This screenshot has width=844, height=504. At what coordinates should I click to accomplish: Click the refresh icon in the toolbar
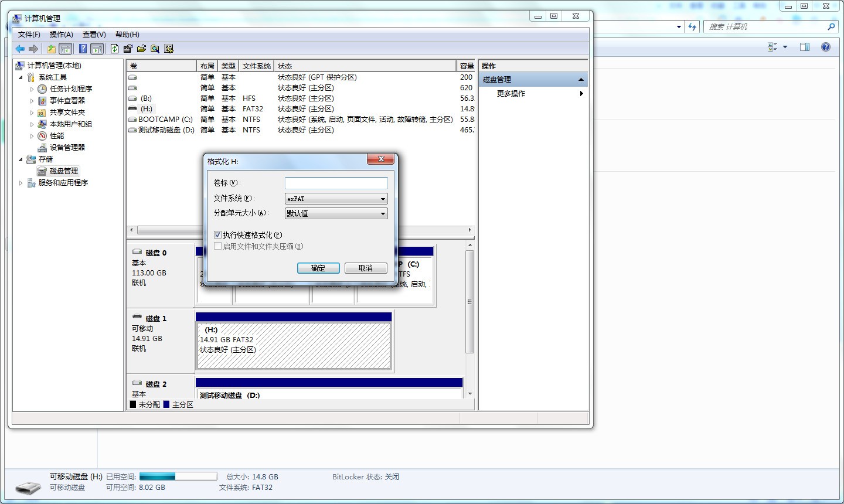coord(114,49)
